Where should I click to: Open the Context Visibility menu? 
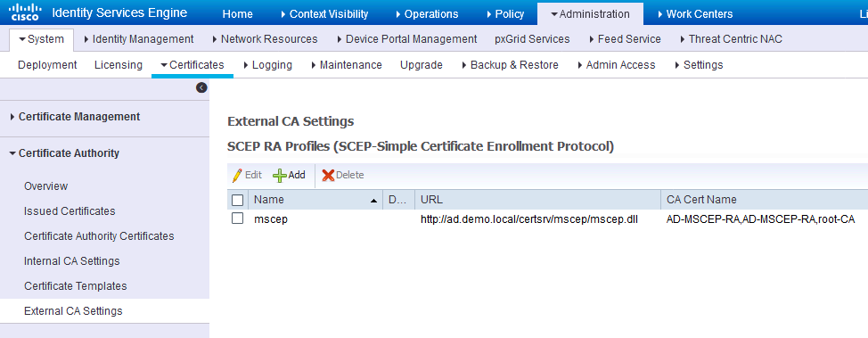point(324,14)
